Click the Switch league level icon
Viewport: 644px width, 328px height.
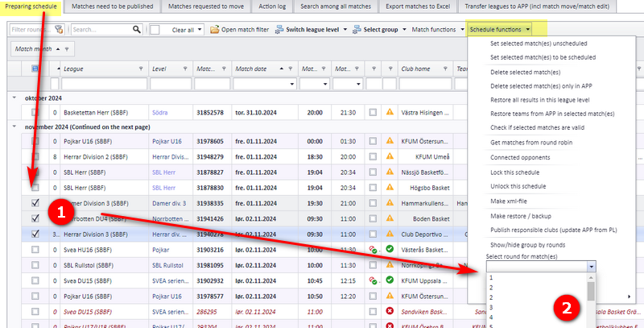(279, 30)
